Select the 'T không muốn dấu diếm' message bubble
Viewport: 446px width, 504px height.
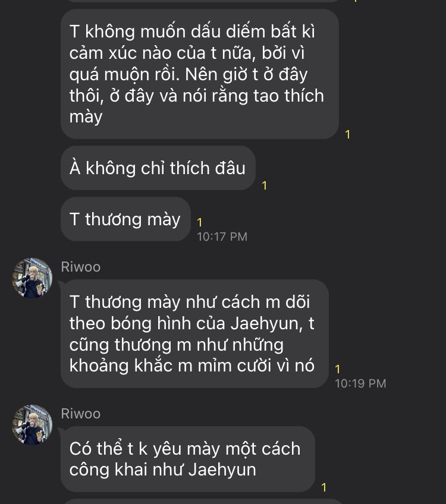pos(200,74)
